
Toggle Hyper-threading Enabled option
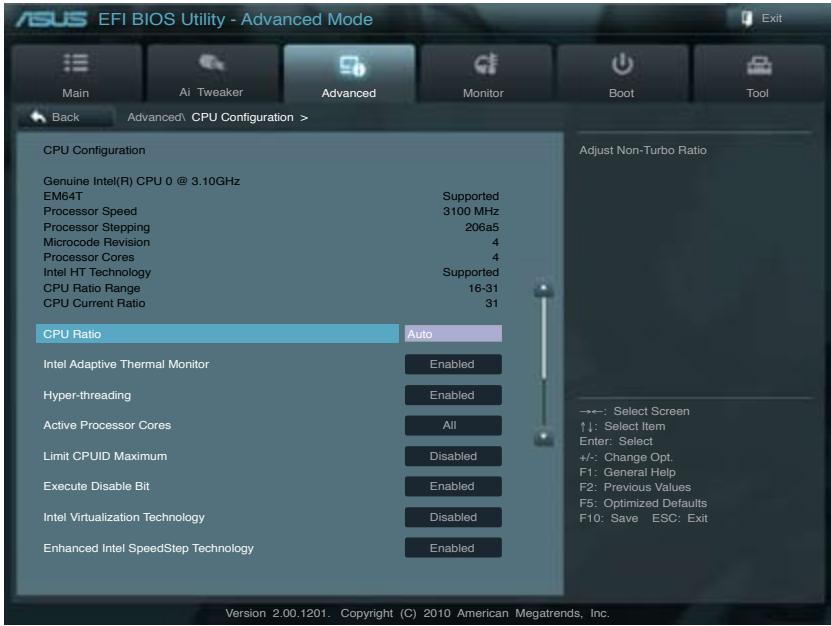coord(453,395)
